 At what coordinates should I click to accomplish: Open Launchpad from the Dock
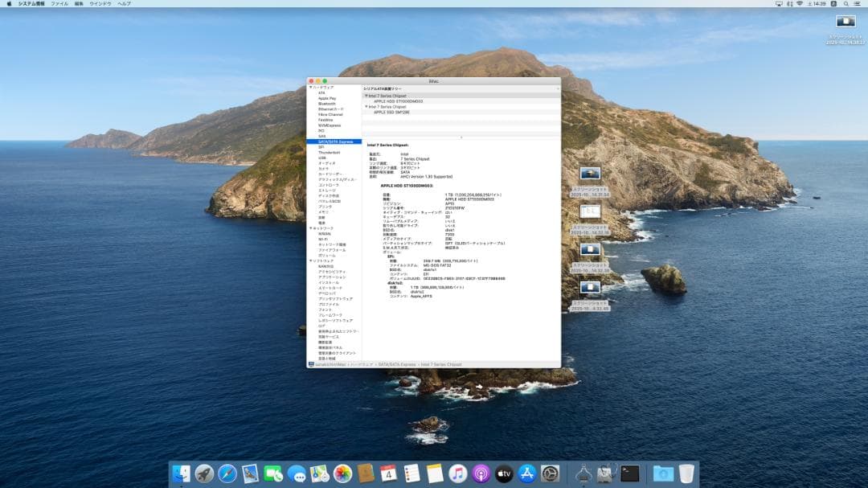click(203, 473)
